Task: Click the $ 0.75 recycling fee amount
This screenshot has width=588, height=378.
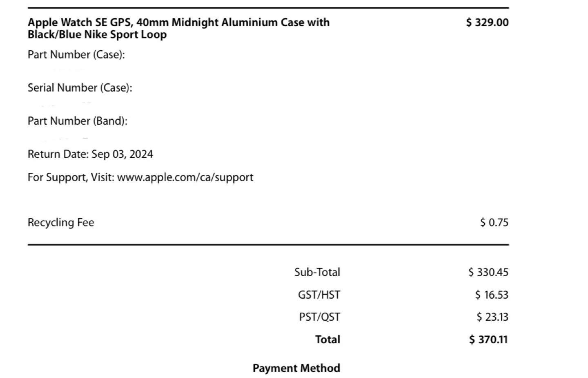Action: coord(494,223)
